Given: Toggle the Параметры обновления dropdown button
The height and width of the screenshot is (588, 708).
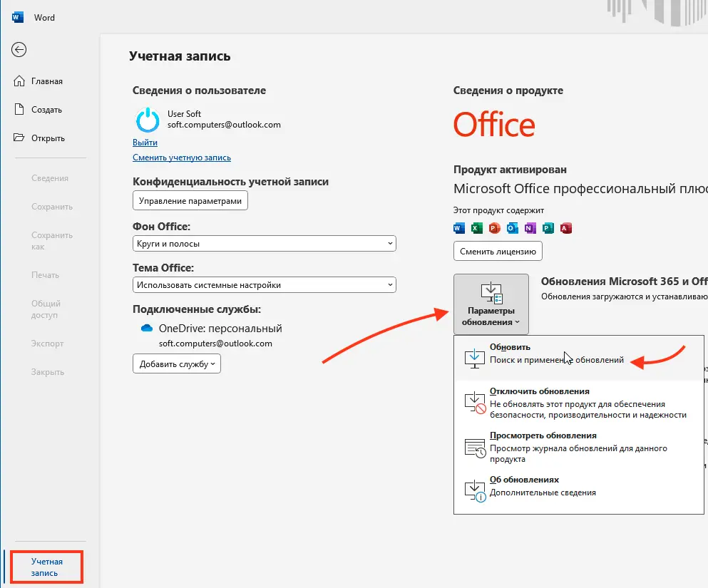Looking at the screenshot, I should (x=491, y=304).
